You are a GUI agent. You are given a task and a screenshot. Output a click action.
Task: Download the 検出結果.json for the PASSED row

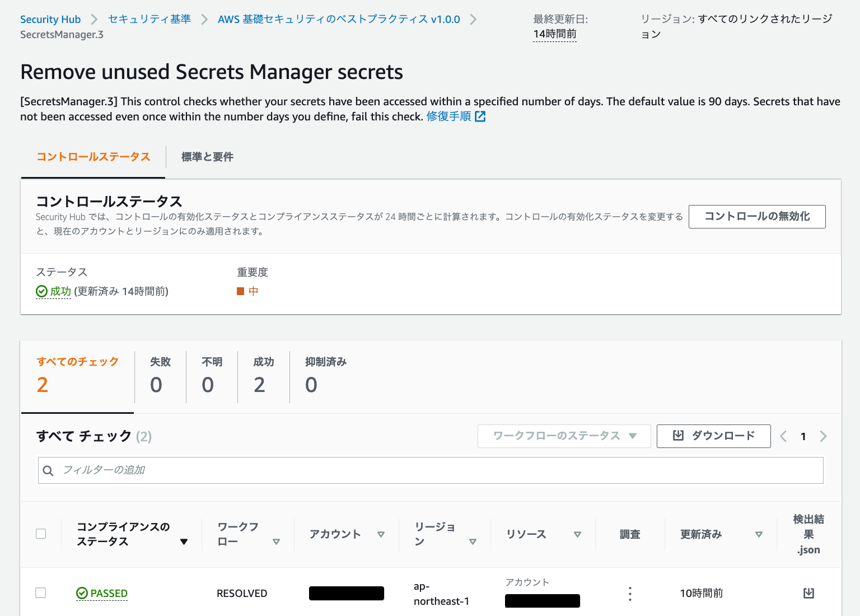coord(808,593)
